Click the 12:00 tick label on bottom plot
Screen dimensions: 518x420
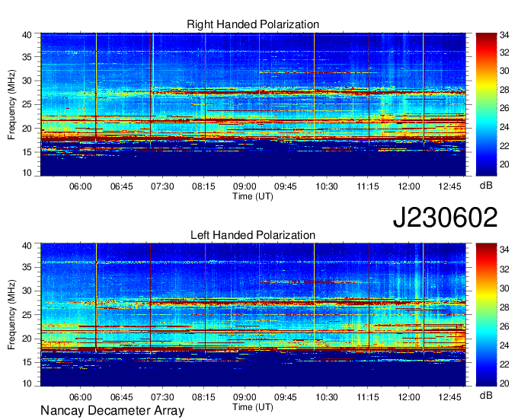[x=408, y=397]
